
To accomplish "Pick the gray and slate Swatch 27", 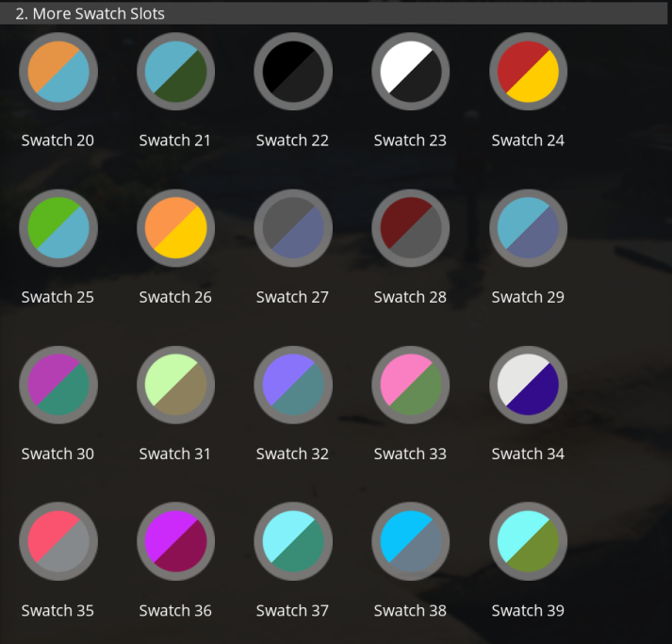I will click(x=293, y=228).
